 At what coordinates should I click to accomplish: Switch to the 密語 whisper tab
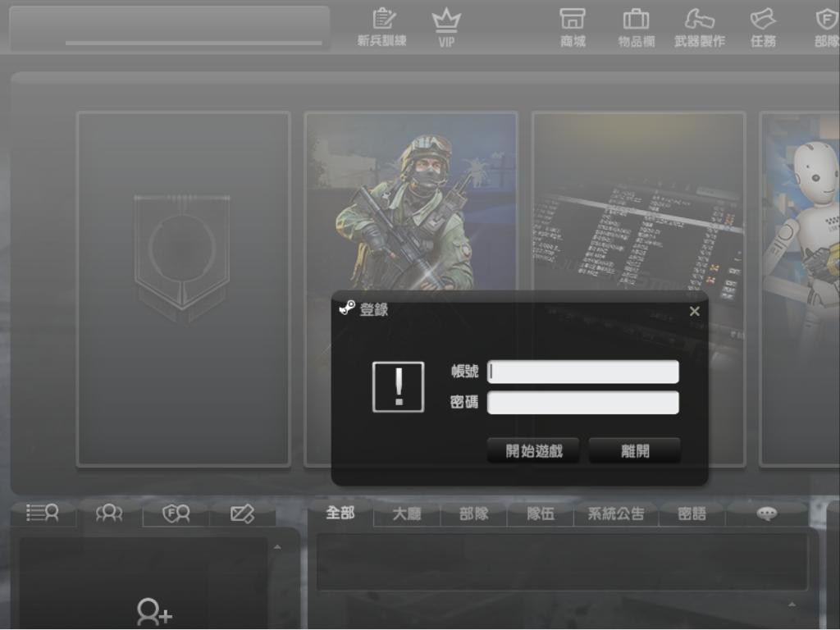[x=692, y=514]
